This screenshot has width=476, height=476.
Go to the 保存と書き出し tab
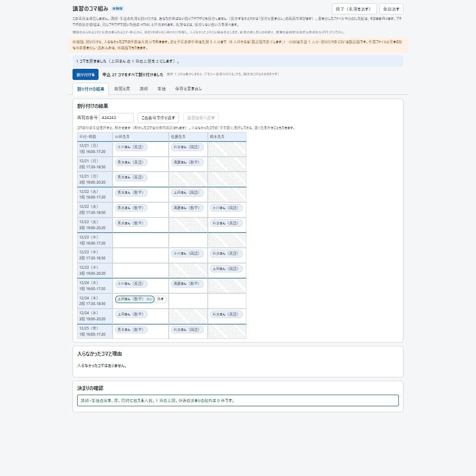pos(188,89)
